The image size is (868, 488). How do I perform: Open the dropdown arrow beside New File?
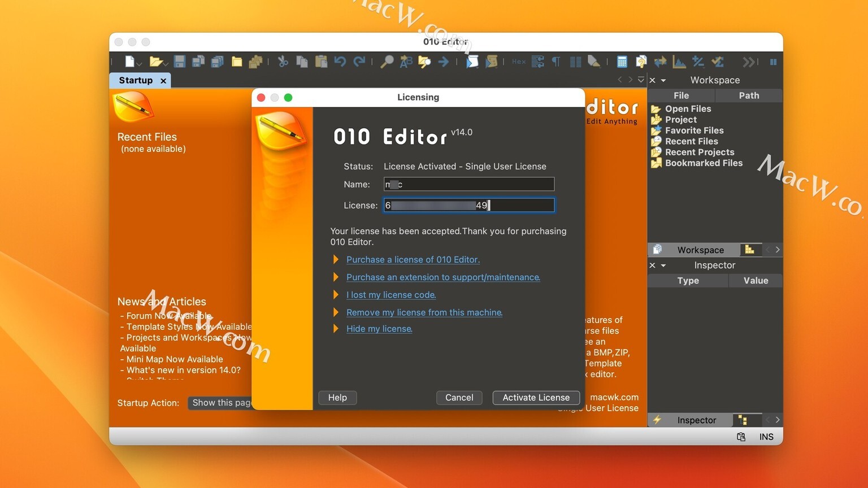coord(138,64)
